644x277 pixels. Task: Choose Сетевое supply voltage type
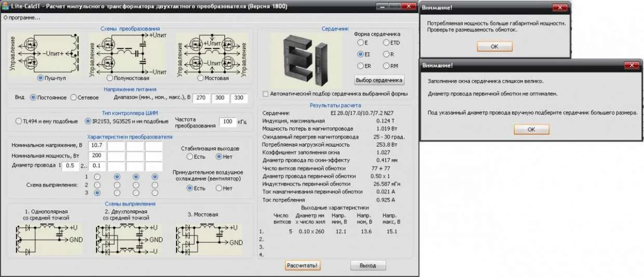point(73,97)
